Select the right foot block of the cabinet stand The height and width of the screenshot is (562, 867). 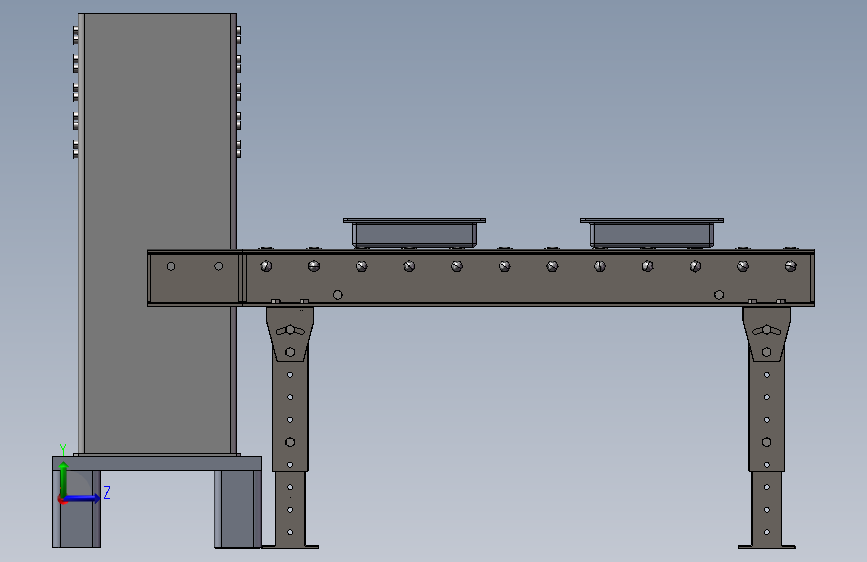pos(238,509)
